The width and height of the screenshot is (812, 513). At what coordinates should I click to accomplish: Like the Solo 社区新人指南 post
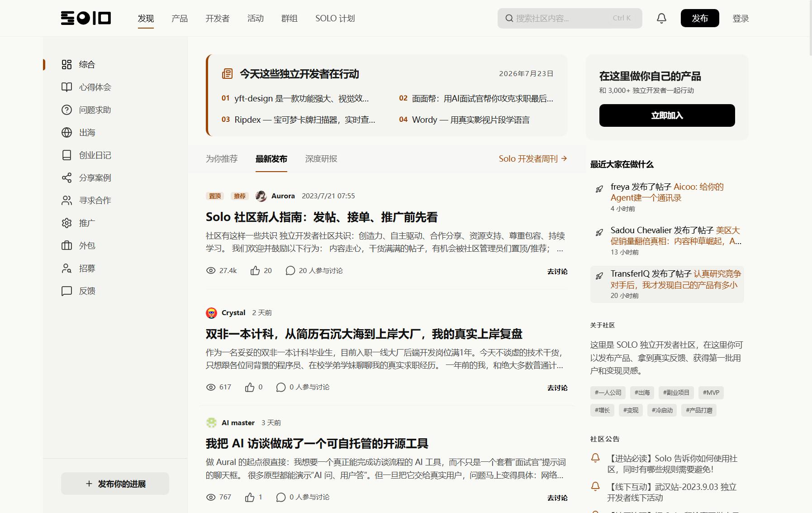pyautogui.click(x=255, y=270)
